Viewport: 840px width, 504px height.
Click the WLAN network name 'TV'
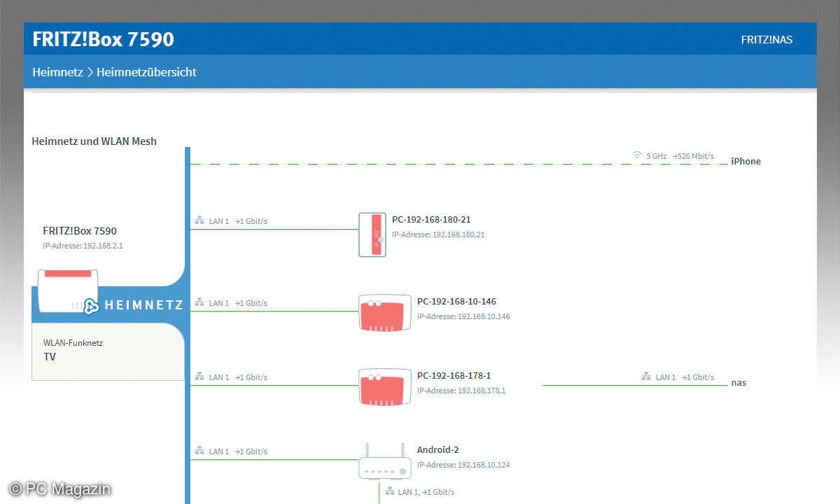pos(50,357)
